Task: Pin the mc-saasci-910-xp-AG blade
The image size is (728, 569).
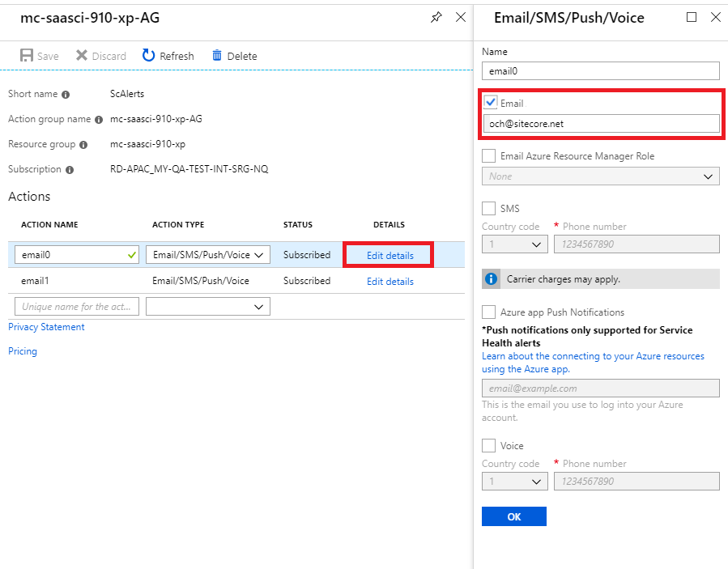Action: tap(436, 17)
